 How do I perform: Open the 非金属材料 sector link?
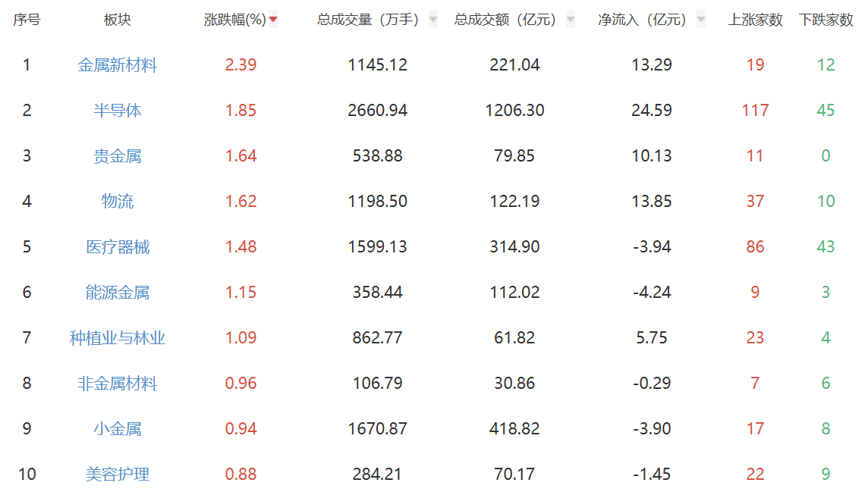pyautogui.click(x=118, y=384)
